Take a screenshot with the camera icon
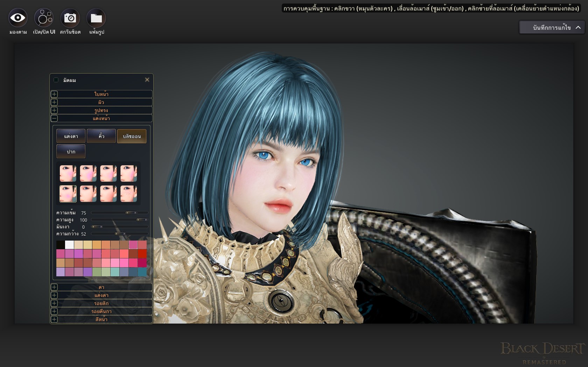The height and width of the screenshot is (367, 588). click(70, 18)
